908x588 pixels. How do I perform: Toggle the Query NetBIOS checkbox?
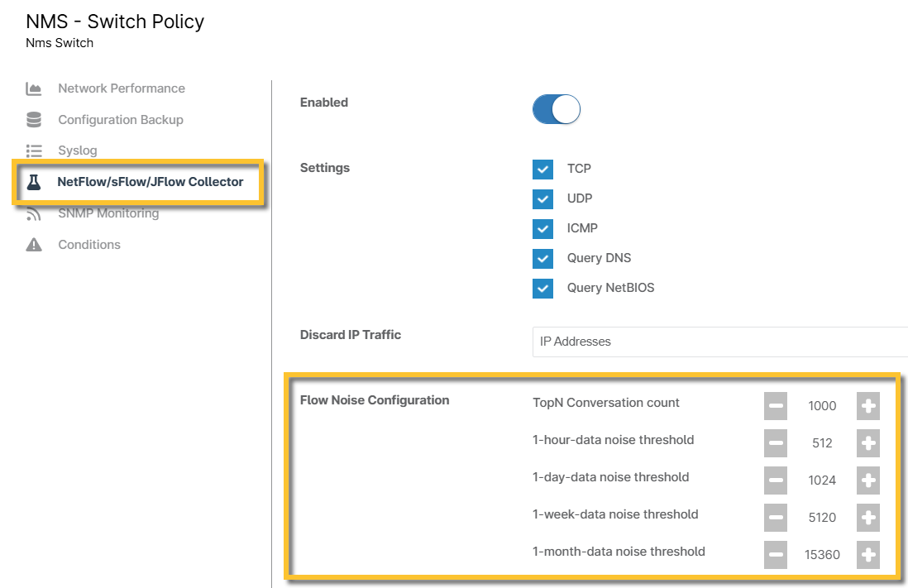point(543,289)
